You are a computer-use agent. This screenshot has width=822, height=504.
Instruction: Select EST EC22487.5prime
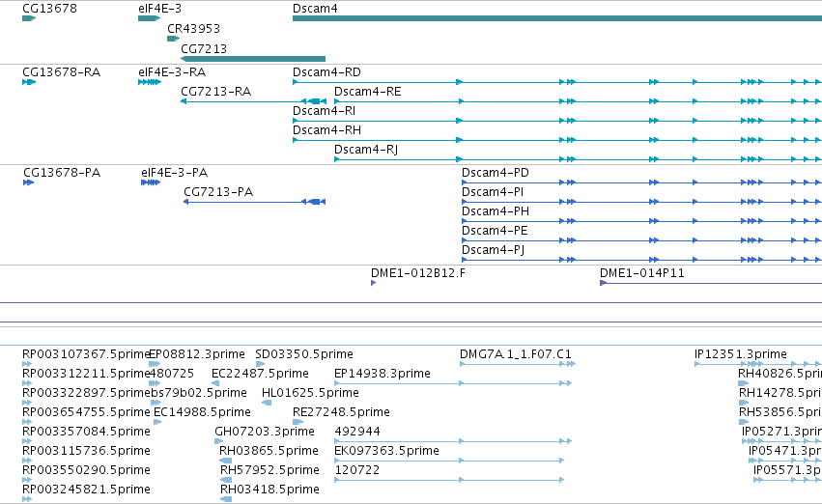click(260, 374)
